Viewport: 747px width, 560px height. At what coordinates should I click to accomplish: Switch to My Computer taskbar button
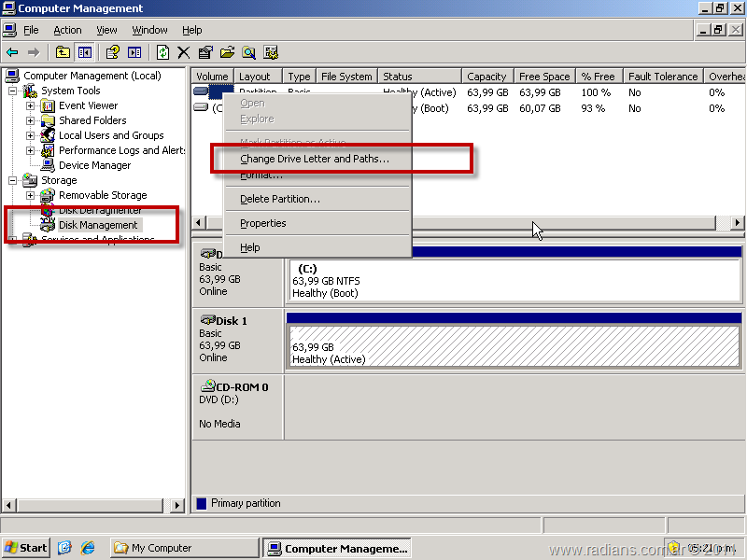(182, 548)
